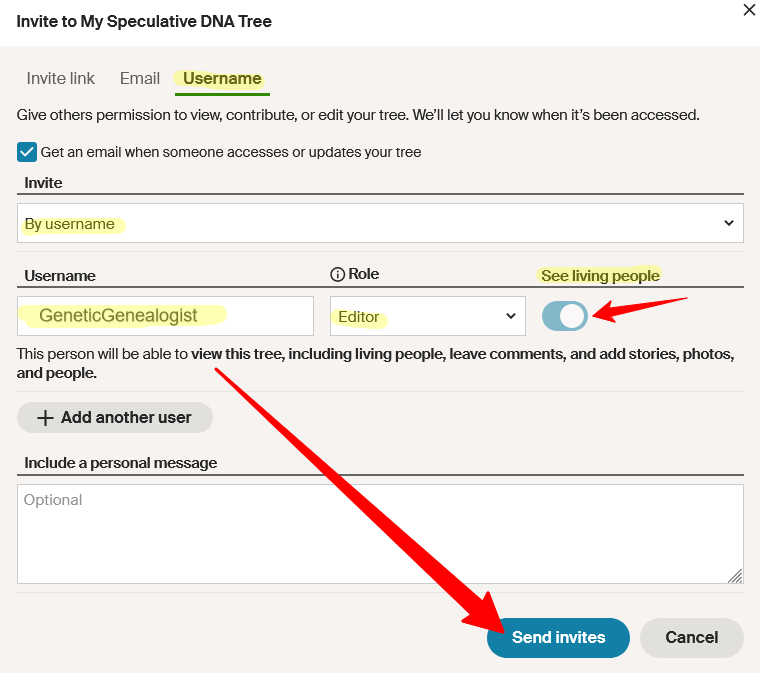Click the message box resize handle

(735, 576)
